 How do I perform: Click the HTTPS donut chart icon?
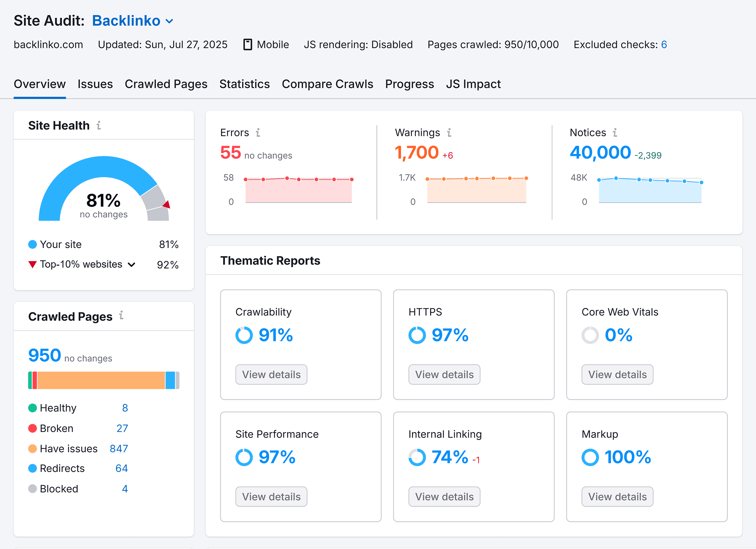pos(417,335)
